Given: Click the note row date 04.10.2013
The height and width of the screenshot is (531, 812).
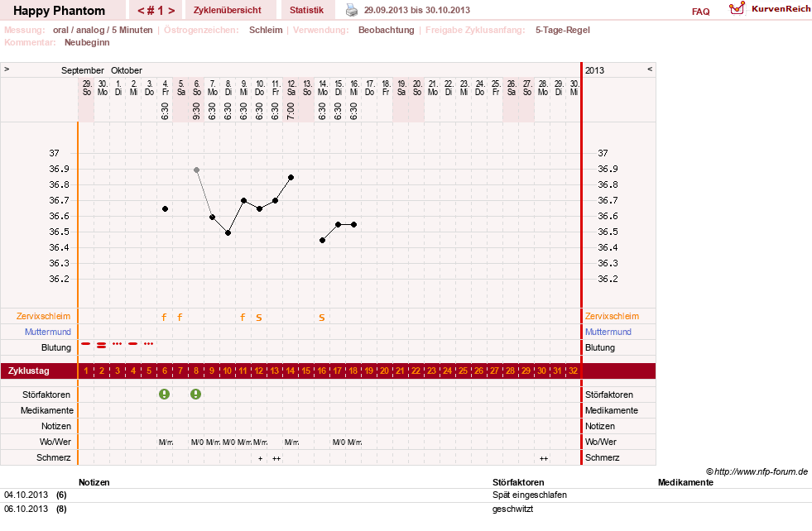Looking at the screenshot, I should [x=26, y=495].
